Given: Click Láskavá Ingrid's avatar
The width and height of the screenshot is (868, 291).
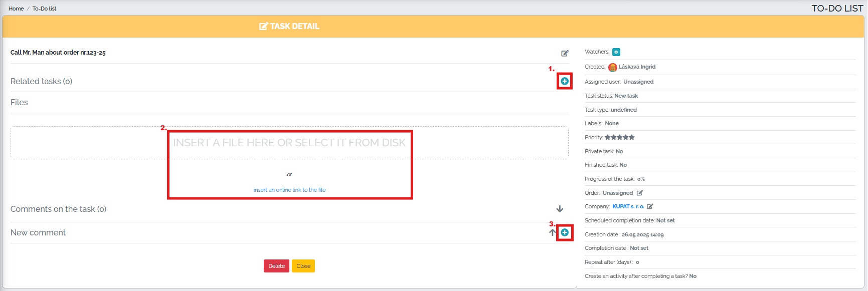Looking at the screenshot, I should click(613, 67).
